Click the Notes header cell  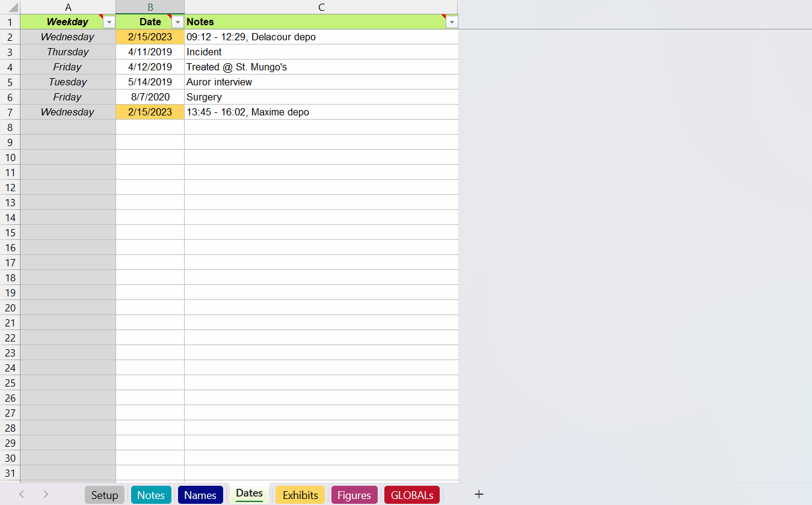point(321,22)
